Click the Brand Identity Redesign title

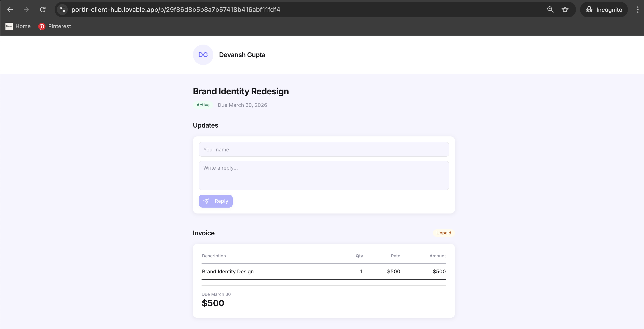coord(240,91)
